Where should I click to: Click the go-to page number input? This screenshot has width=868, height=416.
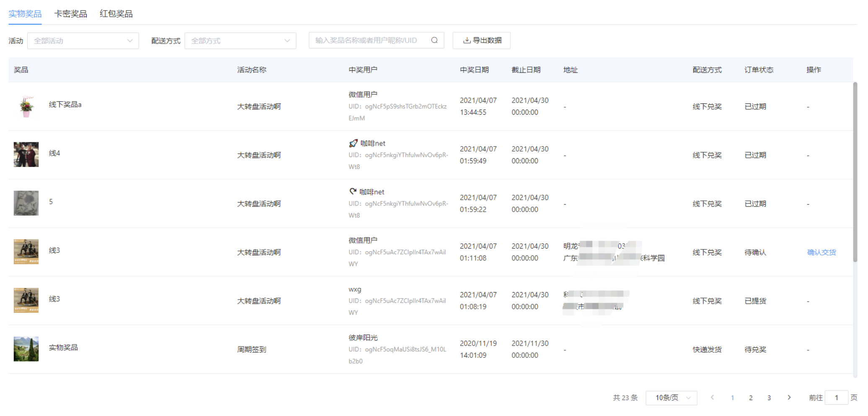(836, 398)
